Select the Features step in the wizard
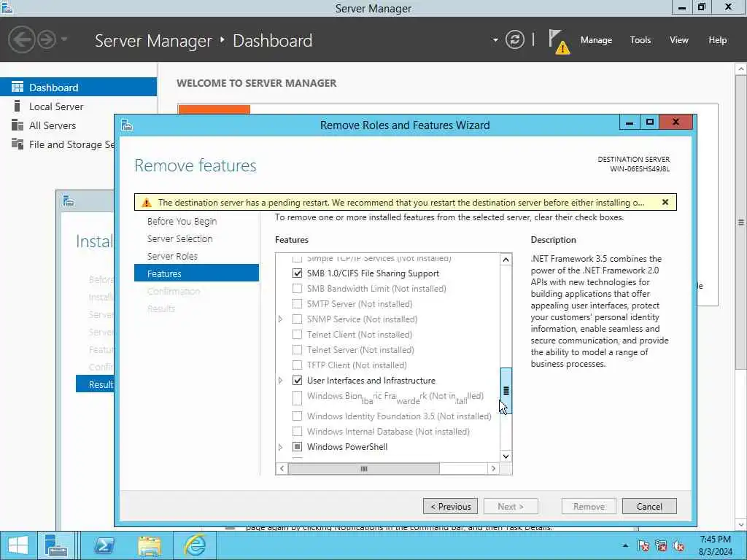 click(x=196, y=273)
